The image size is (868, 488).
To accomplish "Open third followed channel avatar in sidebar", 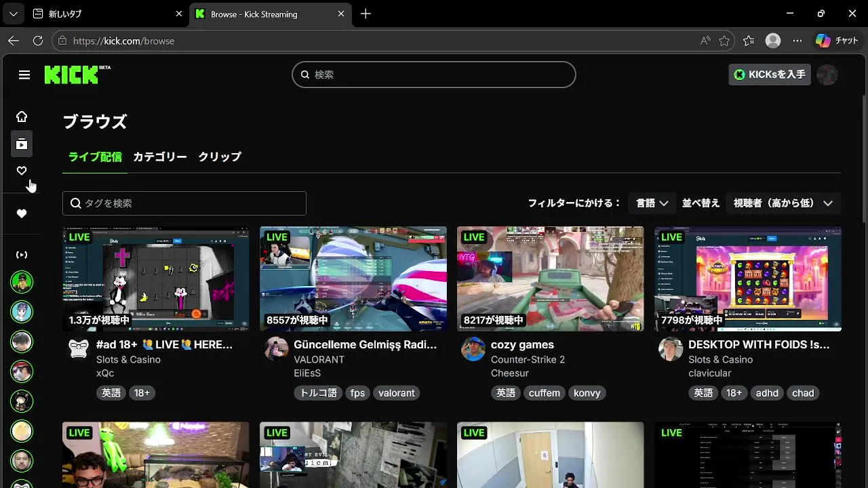I will pos(22,341).
